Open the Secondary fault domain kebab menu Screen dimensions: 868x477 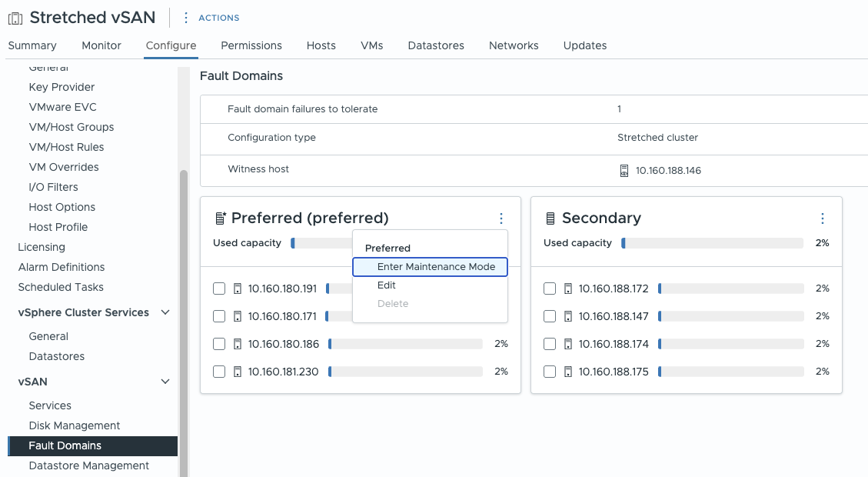point(822,218)
